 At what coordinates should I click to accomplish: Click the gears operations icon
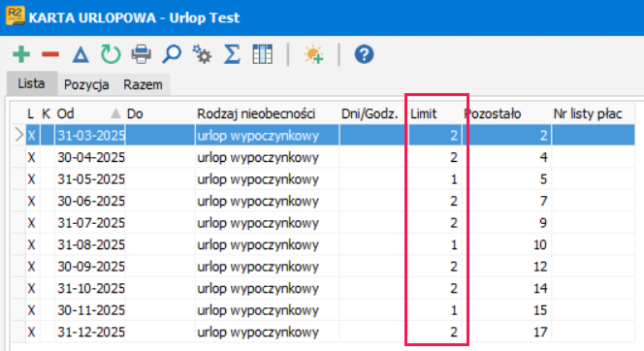(202, 54)
